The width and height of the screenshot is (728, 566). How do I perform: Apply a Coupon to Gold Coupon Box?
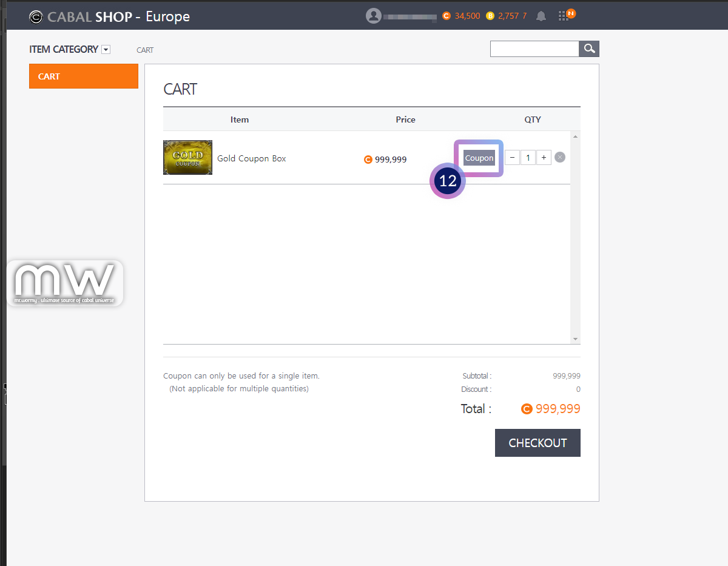point(479,158)
